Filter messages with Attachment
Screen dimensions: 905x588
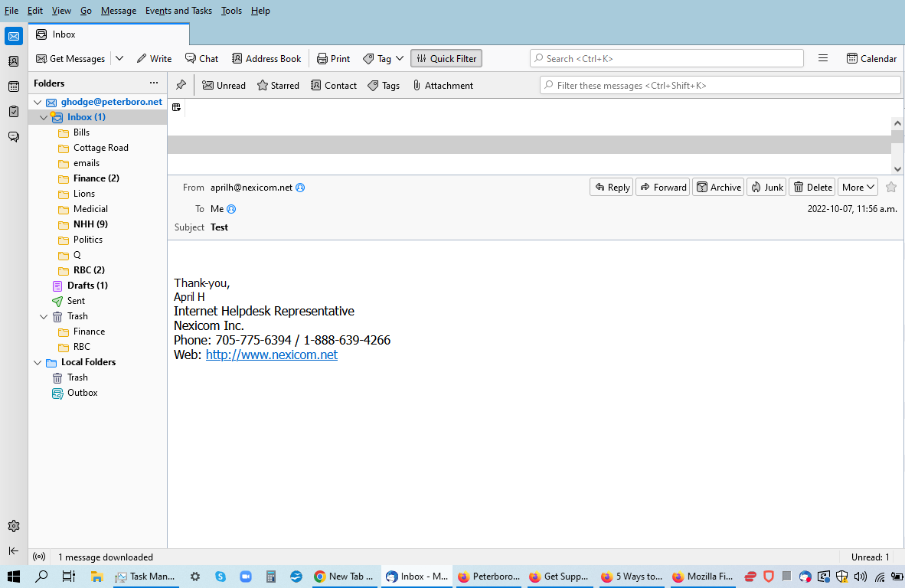[443, 86]
